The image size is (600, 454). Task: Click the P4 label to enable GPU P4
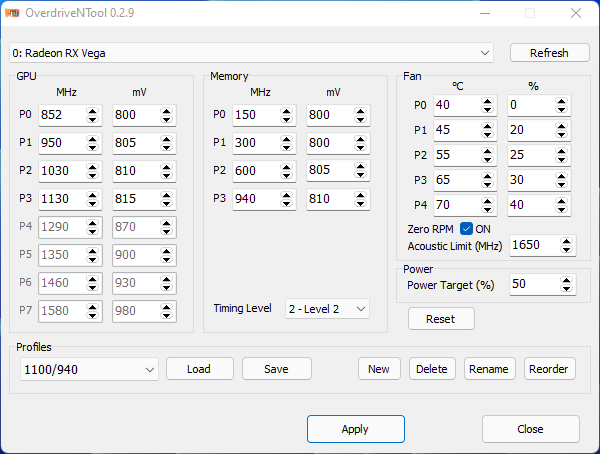26,226
